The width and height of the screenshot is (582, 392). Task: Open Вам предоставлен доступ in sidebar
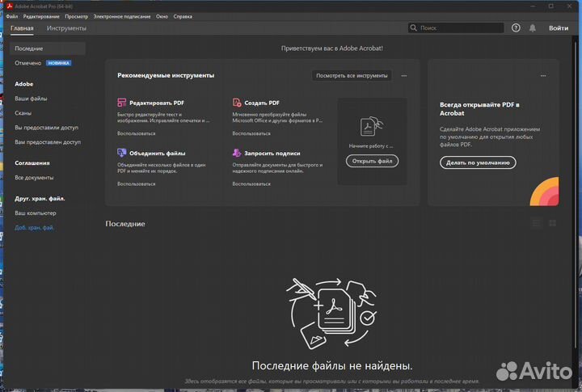pyautogui.click(x=48, y=141)
